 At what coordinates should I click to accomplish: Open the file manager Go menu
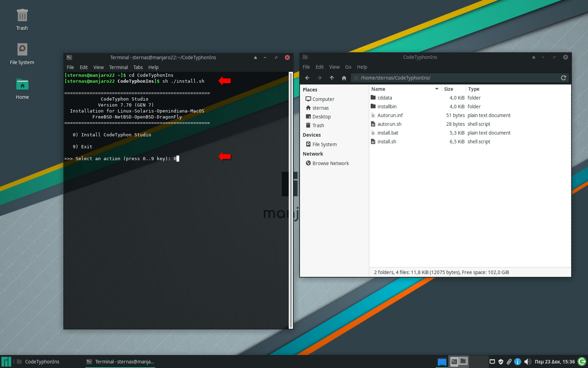click(348, 67)
